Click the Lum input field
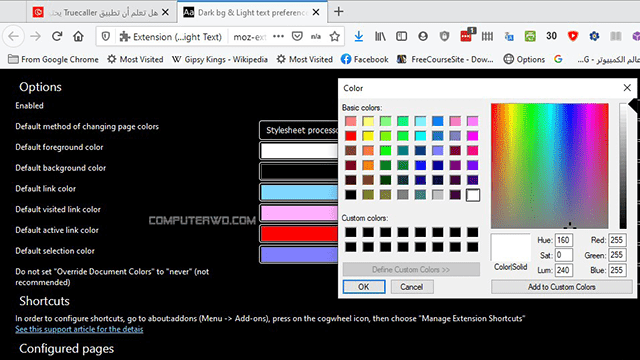Viewport: 640px width, 360px height. pos(563,270)
